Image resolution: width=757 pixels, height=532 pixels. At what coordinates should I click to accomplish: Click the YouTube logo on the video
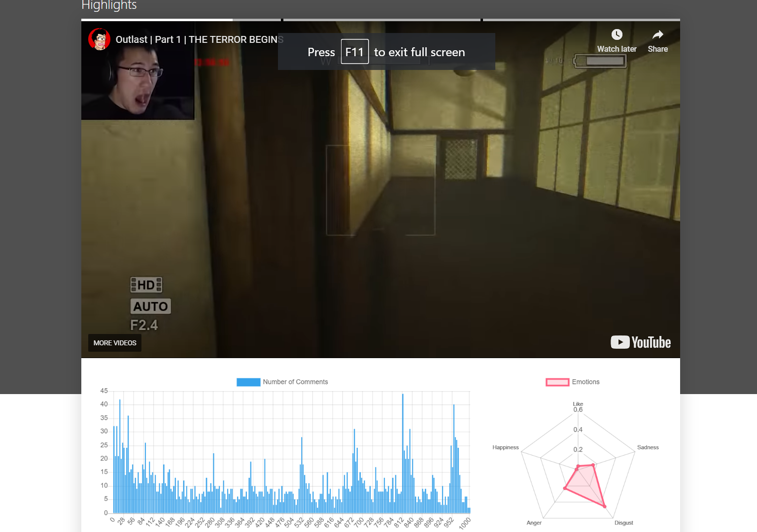click(x=641, y=342)
